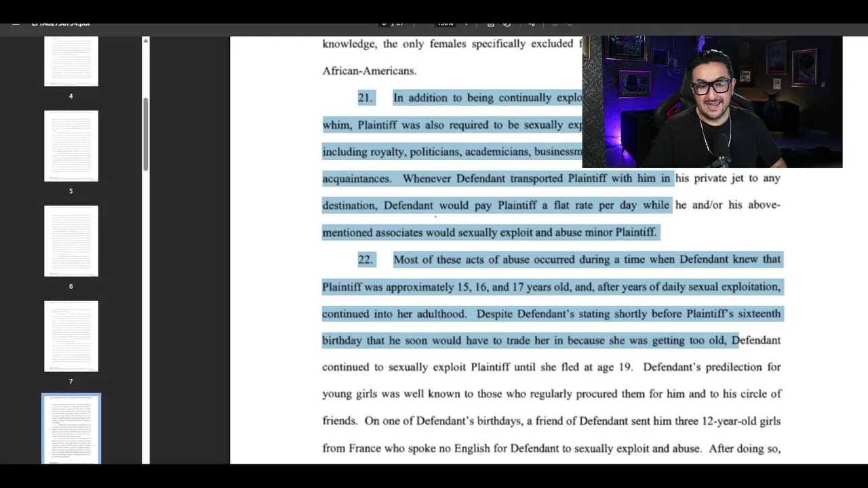
Task: Click the webcam video overlay
Action: click(712, 102)
